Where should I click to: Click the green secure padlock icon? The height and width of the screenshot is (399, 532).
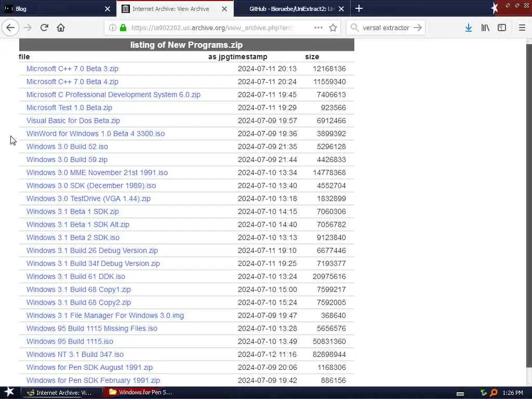click(123, 28)
